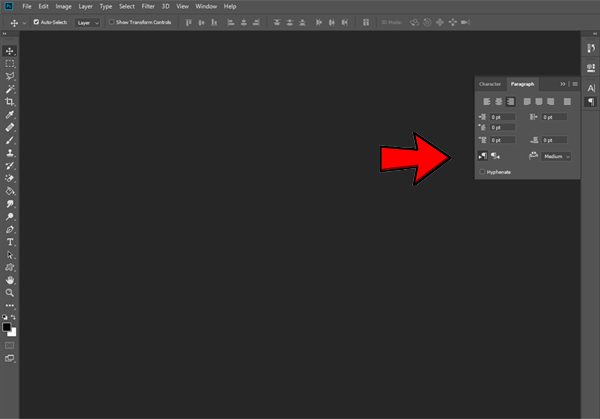Collapse the Paragraph panel with double arrows
This screenshot has height=419, width=600.
(x=562, y=84)
